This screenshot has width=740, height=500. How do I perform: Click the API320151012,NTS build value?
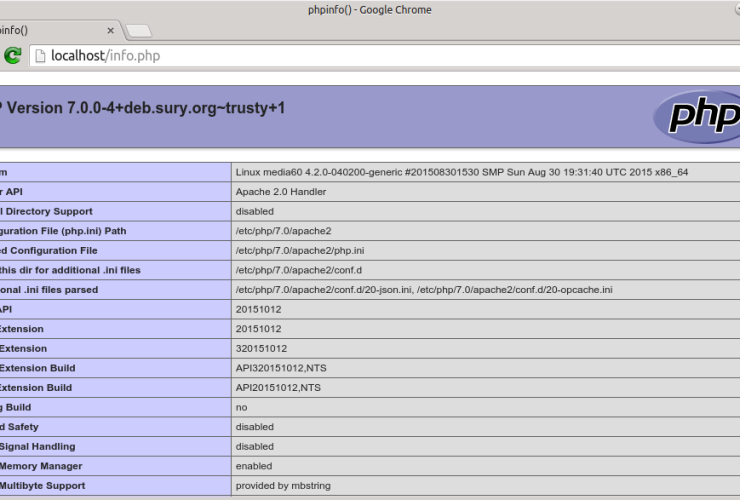point(278,368)
